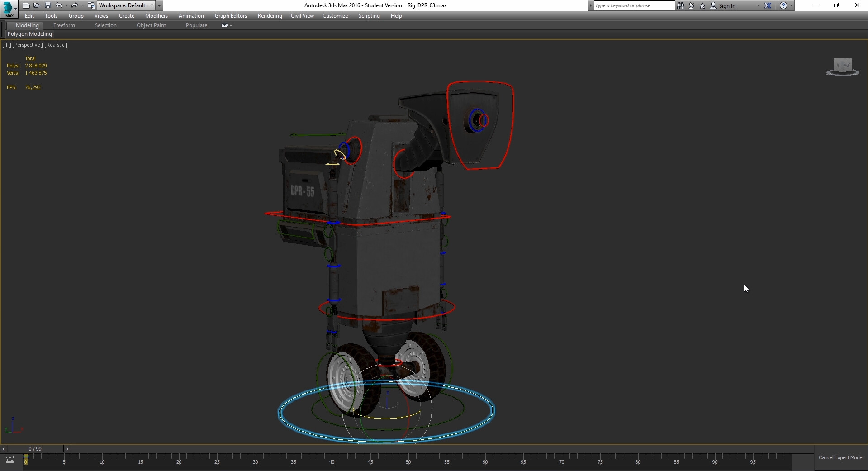Image resolution: width=868 pixels, height=471 pixels.
Task: Open the Workspace: Default dropdown
Action: [126, 5]
